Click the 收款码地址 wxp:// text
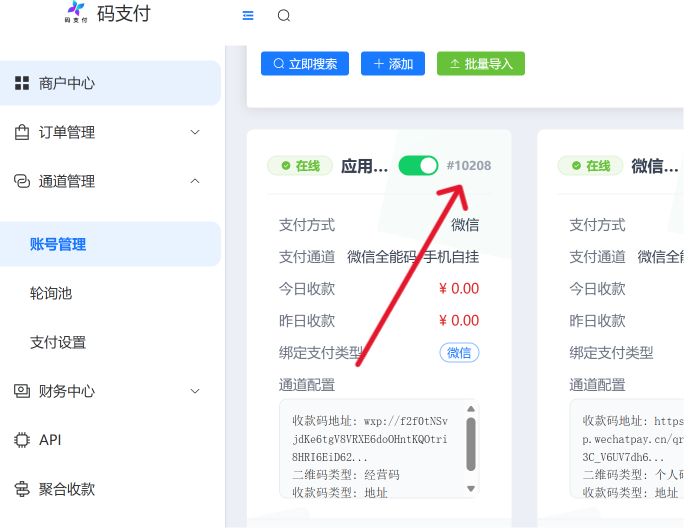 click(370, 439)
